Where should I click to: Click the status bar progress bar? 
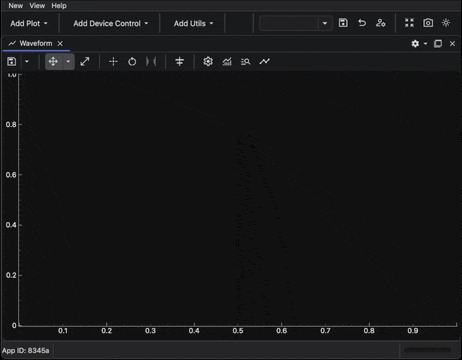click(x=428, y=350)
